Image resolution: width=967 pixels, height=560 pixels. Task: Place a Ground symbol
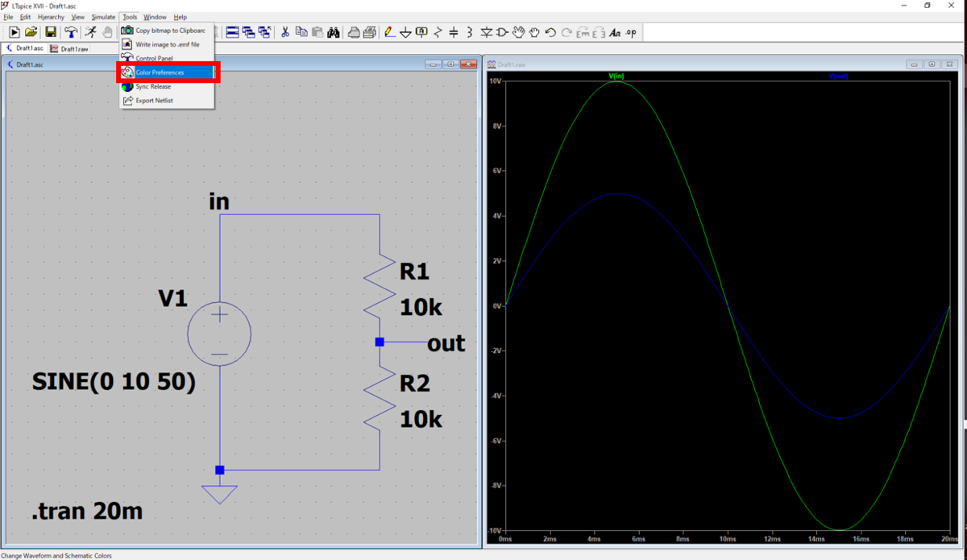[x=405, y=32]
